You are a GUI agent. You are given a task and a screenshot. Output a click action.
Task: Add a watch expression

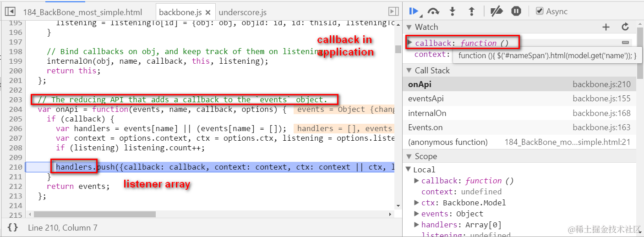[x=606, y=27]
